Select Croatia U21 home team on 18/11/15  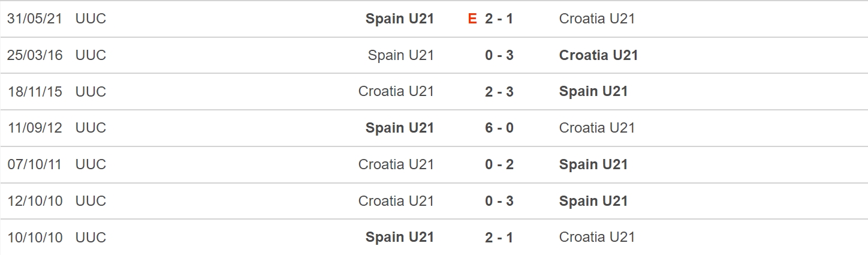(396, 91)
